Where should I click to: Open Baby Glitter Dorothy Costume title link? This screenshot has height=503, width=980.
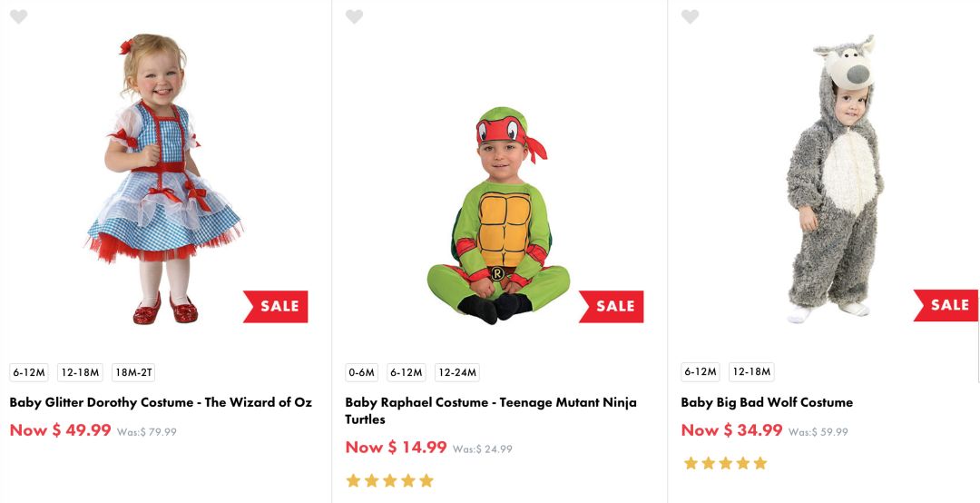click(x=161, y=402)
